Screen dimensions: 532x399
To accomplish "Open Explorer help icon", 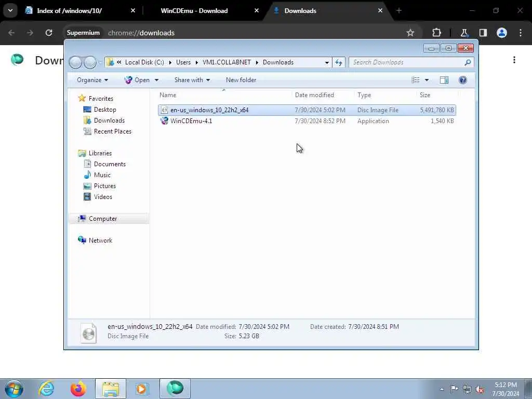I will point(462,79).
